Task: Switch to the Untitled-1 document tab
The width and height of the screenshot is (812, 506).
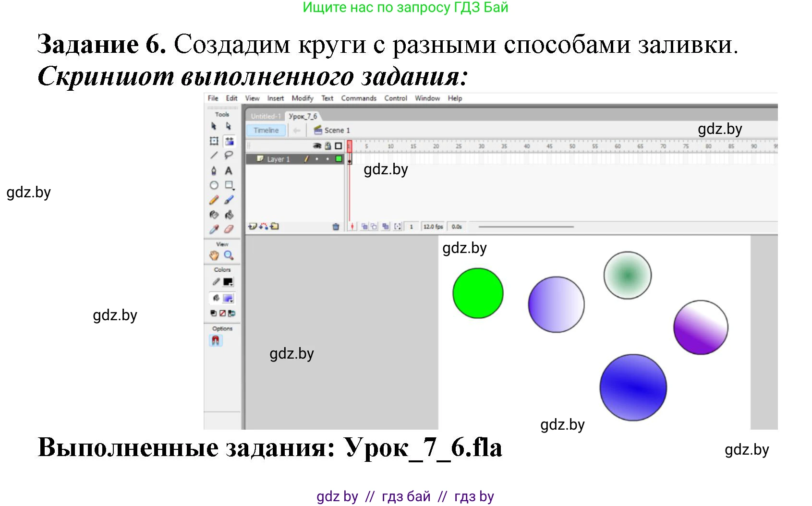Action: pyautogui.click(x=266, y=116)
